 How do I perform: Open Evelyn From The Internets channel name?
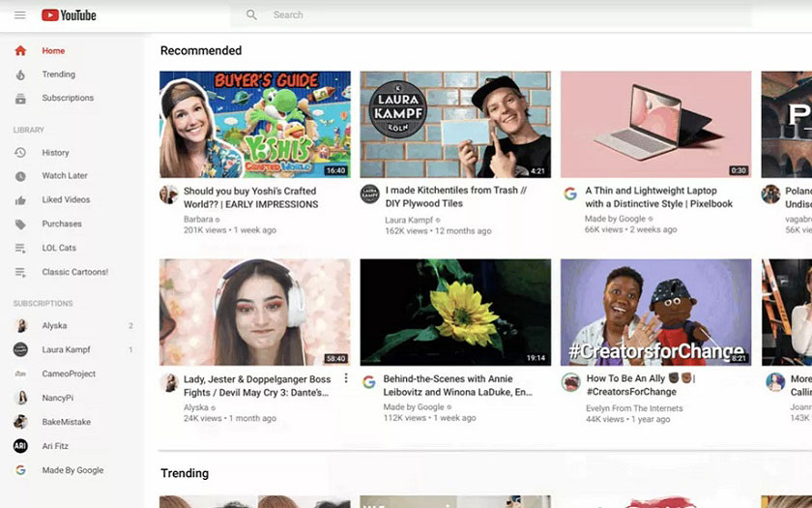pos(634,408)
